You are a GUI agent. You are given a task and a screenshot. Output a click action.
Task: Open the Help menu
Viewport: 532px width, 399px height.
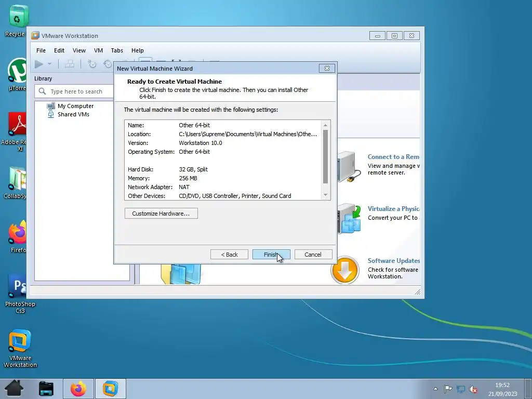coord(137,50)
